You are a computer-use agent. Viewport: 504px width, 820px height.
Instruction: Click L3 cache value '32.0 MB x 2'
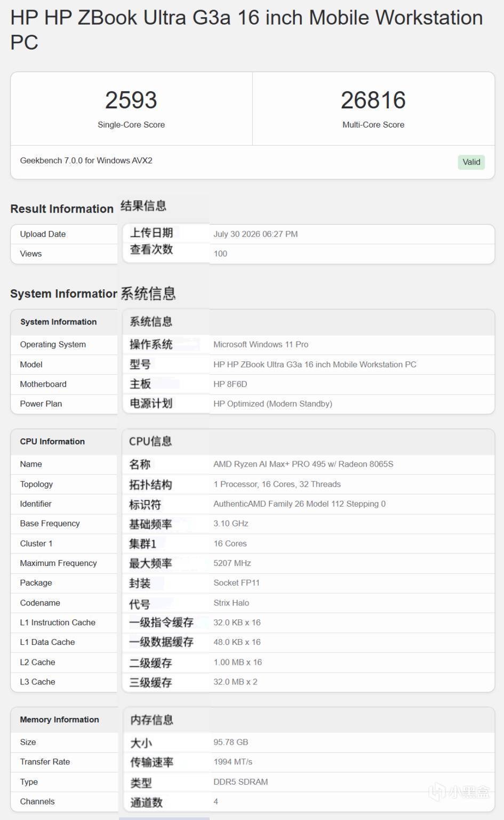pos(235,682)
